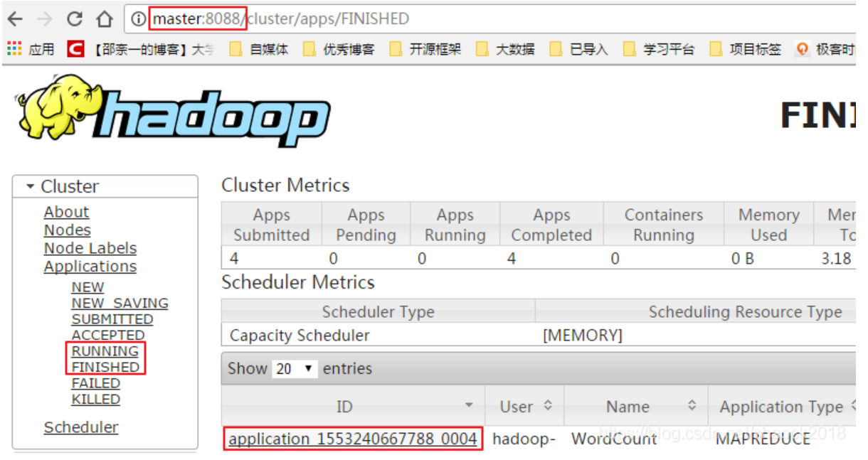868x460 pixels.
Task: Open the red C bookmark icon
Action: pos(75,48)
